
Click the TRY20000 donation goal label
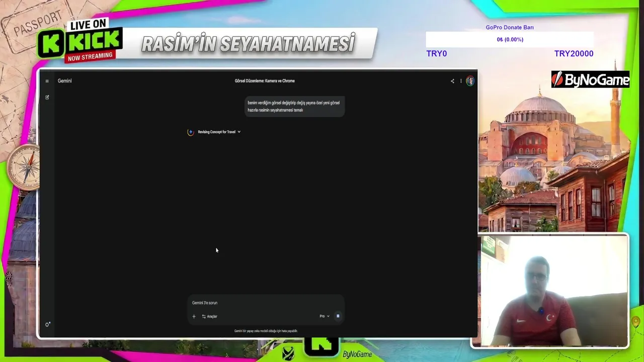(x=574, y=53)
